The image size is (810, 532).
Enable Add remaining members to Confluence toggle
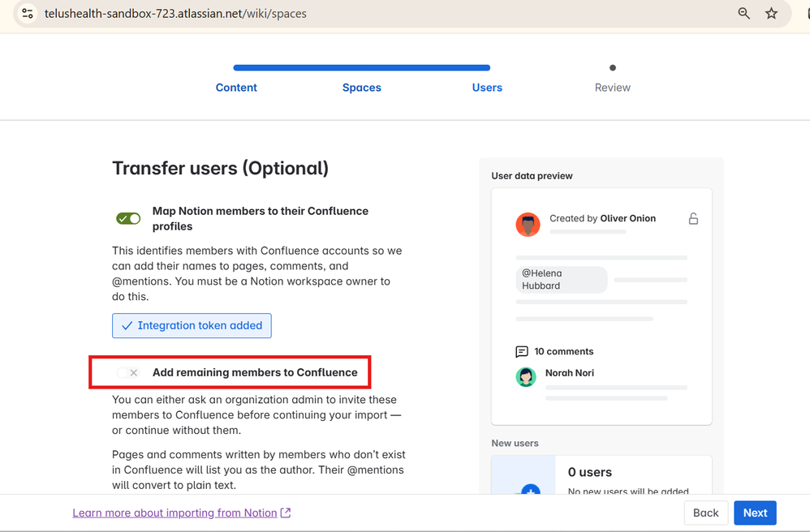[128, 372]
